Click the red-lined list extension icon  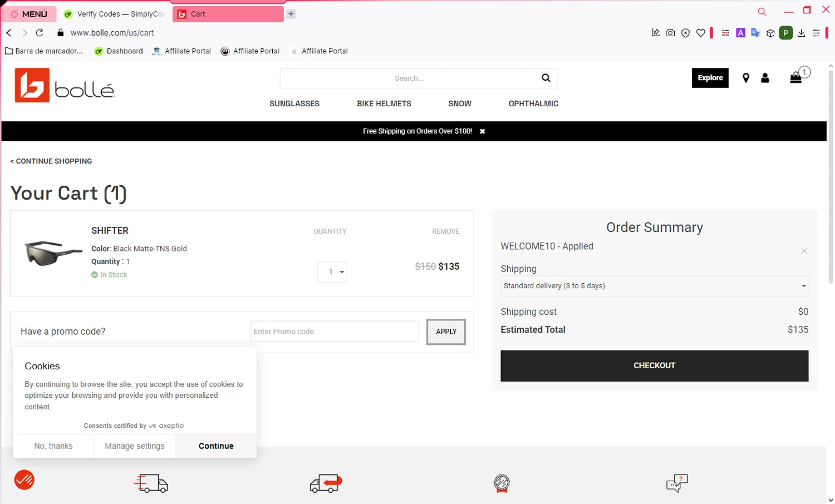(725, 33)
